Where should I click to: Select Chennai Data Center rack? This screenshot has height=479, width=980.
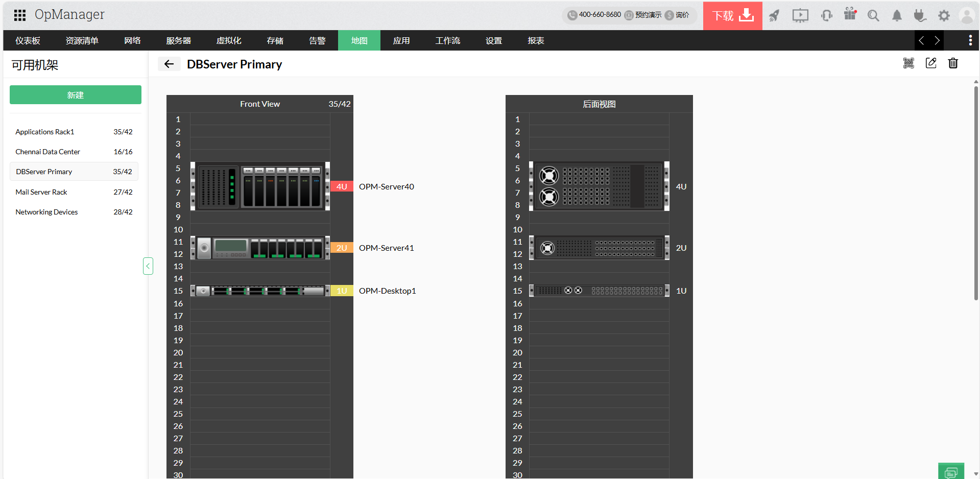(x=74, y=152)
